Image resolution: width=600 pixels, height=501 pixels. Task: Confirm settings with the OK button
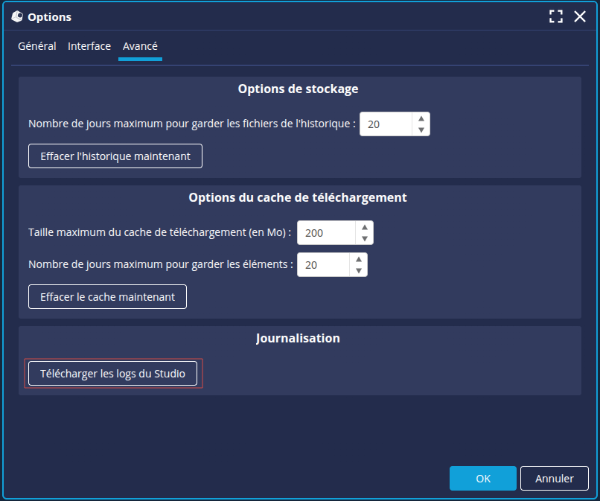pyautogui.click(x=483, y=478)
